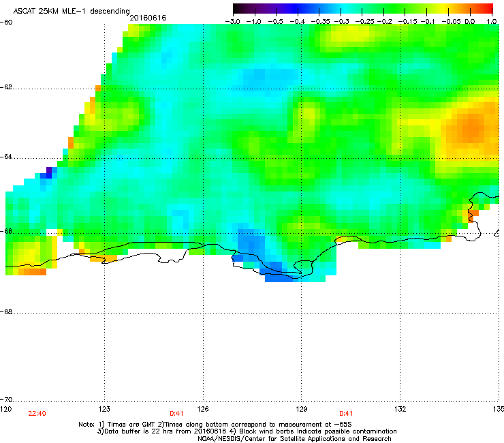Screen dimensions: 504x443
Task: Click the red 0:41 time below longitude 126
Action: coord(176,414)
